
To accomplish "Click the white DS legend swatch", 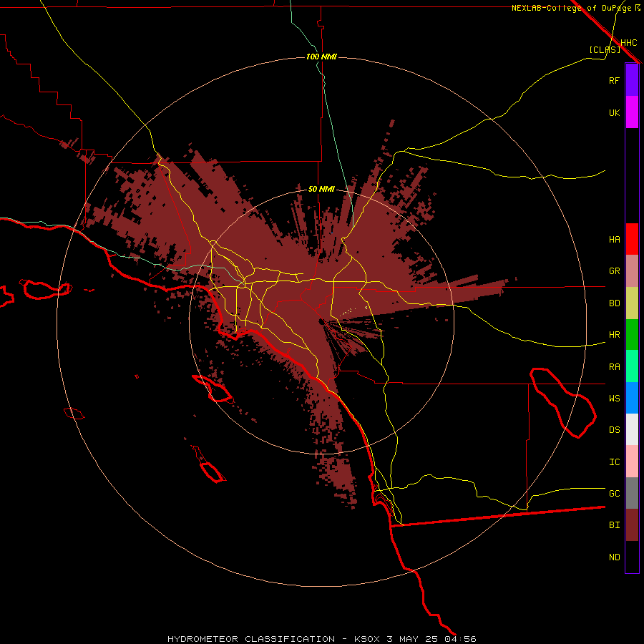I will [x=632, y=429].
